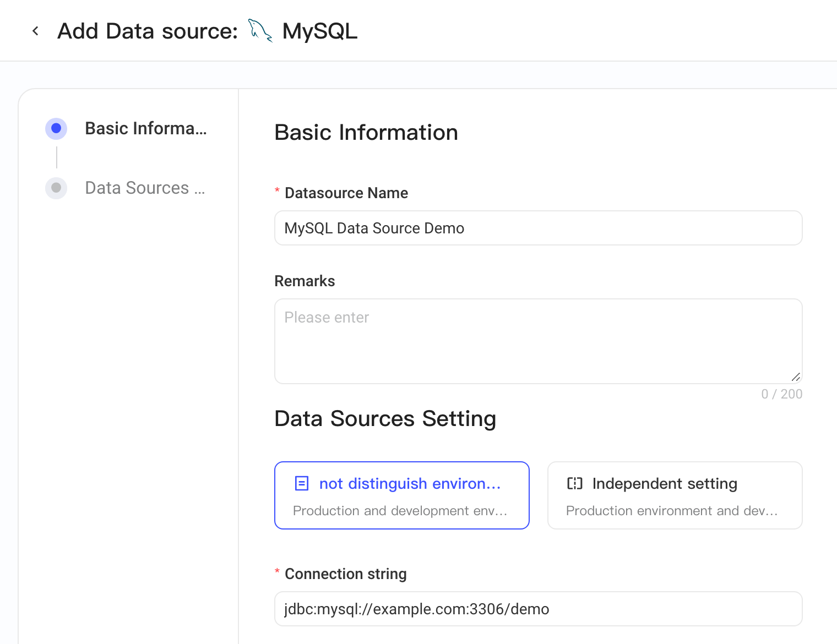The width and height of the screenshot is (837, 644).
Task: Click the Data Sources step indicator dot
Action: 56,188
